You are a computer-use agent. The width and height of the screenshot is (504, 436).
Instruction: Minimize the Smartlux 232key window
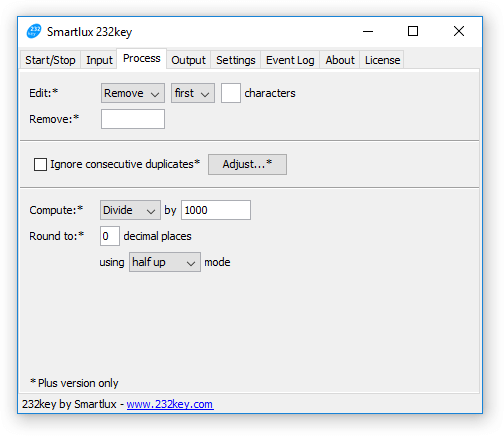click(x=368, y=32)
